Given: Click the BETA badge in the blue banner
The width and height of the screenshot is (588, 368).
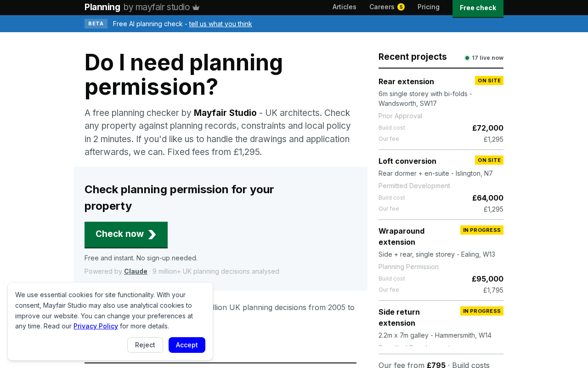Looking at the screenshot, I should point(96,24).
